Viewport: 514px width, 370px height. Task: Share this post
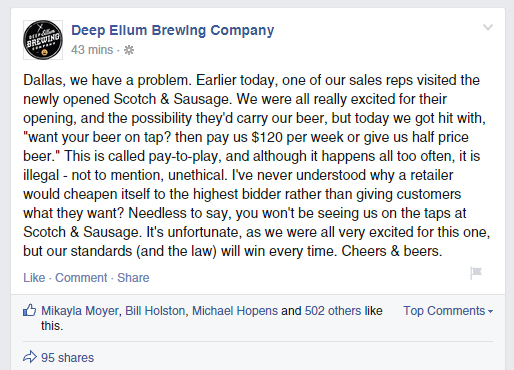[x=133, y=278]
